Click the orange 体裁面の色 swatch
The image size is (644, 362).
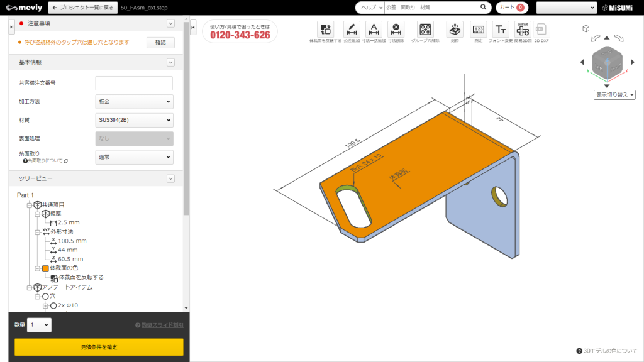(45, 268)
